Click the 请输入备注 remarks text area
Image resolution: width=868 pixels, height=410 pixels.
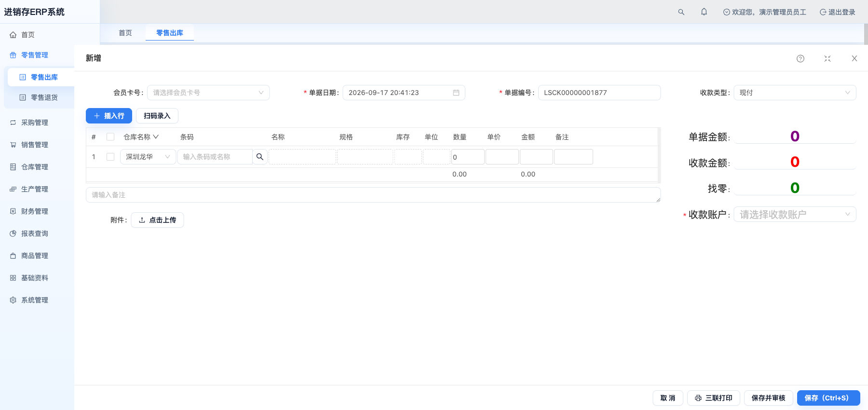coord(373,195)
